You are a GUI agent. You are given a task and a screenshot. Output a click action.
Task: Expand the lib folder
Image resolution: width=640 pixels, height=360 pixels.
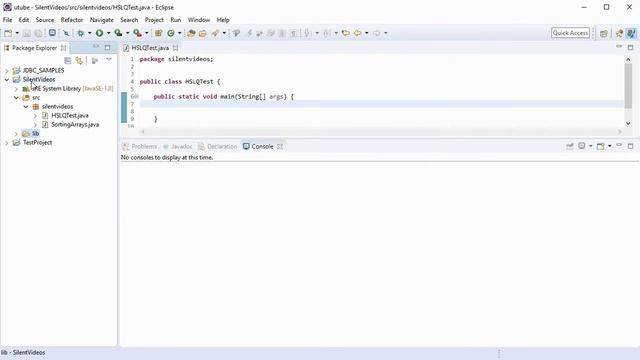16,133
